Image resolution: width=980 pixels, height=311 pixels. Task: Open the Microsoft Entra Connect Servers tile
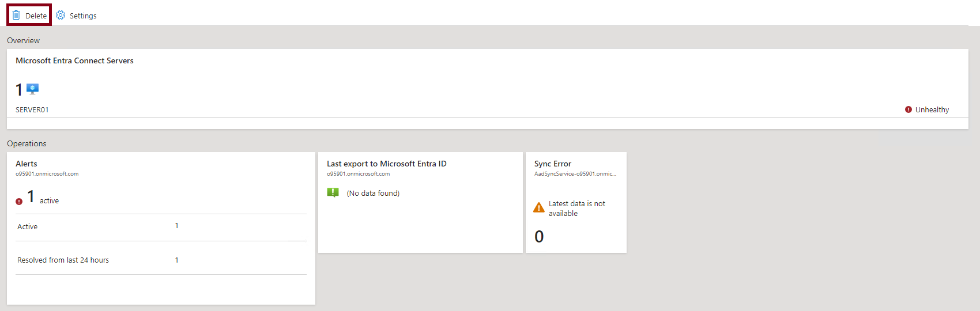487,89
